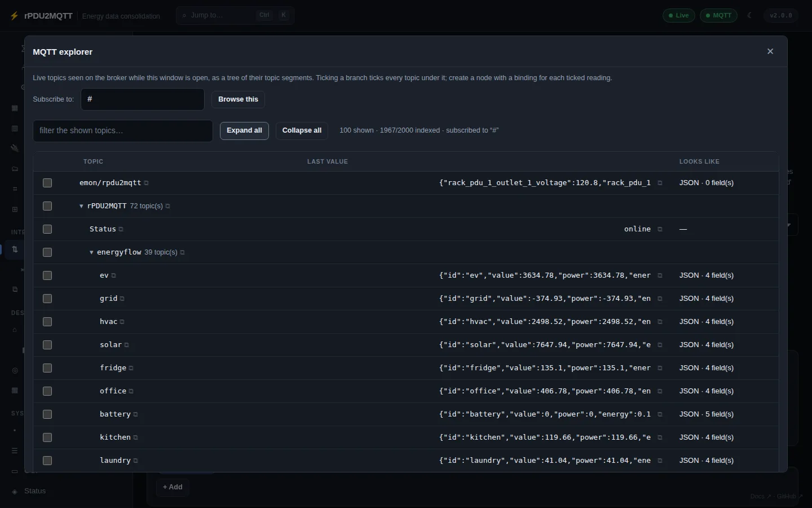
Task: Copy the laundry topic name
Action: (136, 461)
